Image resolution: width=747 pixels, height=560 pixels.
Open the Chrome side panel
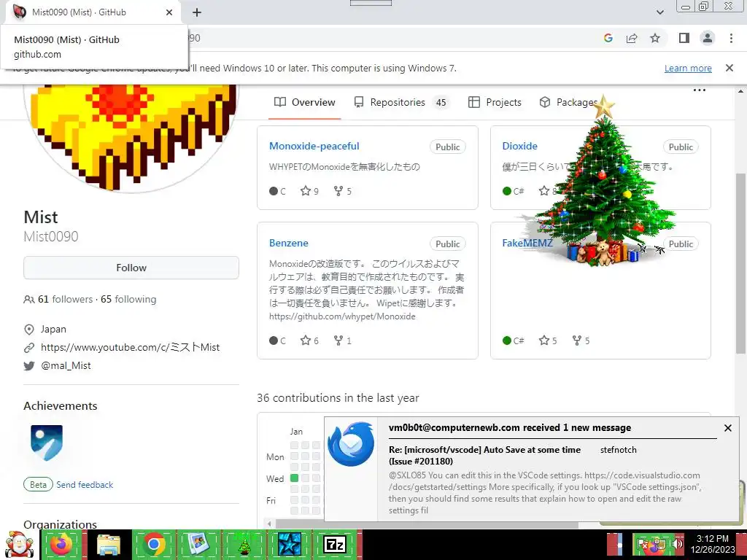point(684,38)
